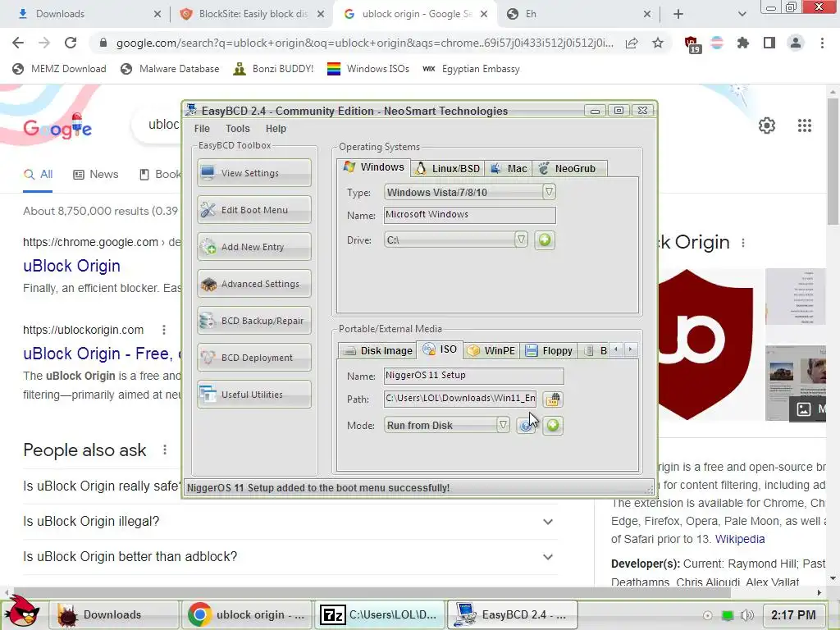The height and width of the screenshot is (630, 840).
Task: Click the View Settings toolbox button in EasyBCD
Action: (x=254, y=172)
